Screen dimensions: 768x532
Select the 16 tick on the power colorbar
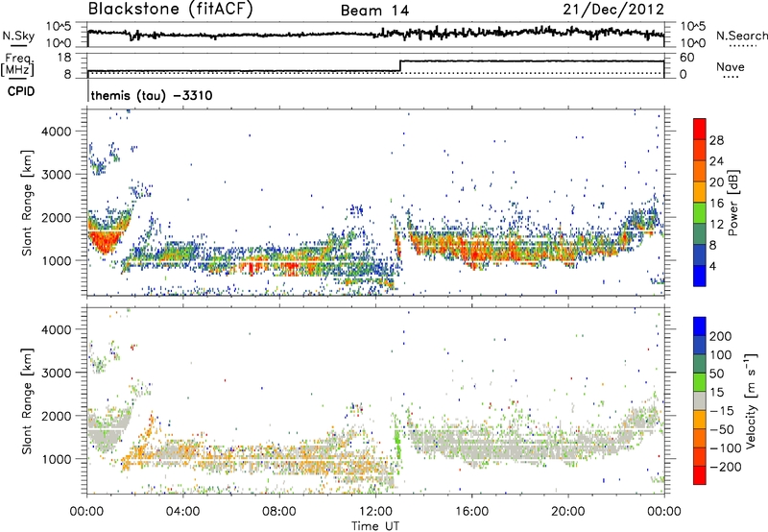[x=716, y=204]
